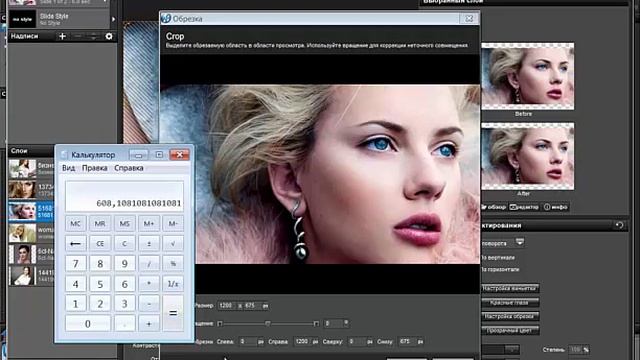The height and width of the screenshot is (360, 640).
Task: Click the square root key
Action: point(173,244)
